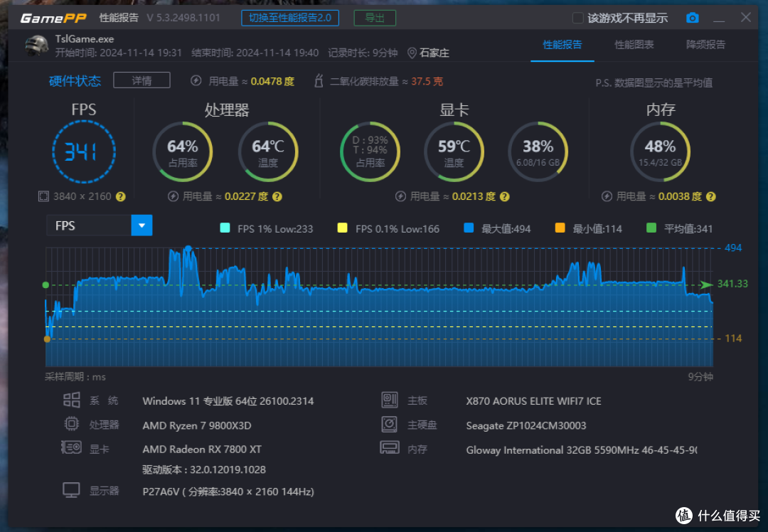Click the help icon next to processor power 0.0227
The width and height of the screenshot is (768, 532).
(x=277, y=196)
